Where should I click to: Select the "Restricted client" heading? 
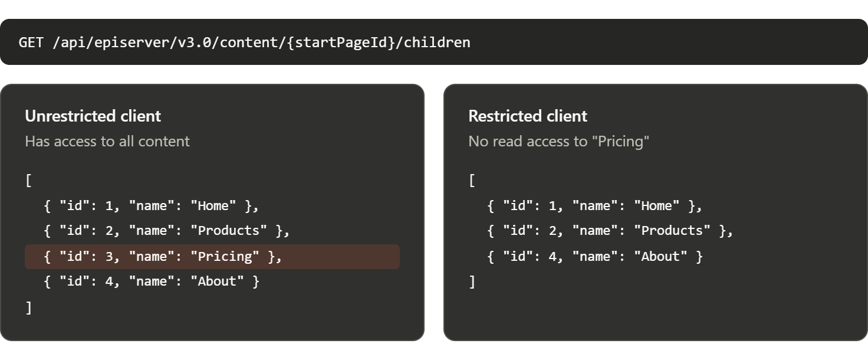[528, 116]
